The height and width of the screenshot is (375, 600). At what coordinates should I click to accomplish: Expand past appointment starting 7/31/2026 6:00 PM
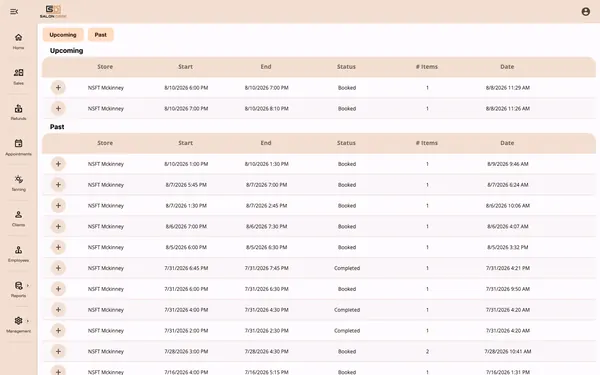click(58, 289)
